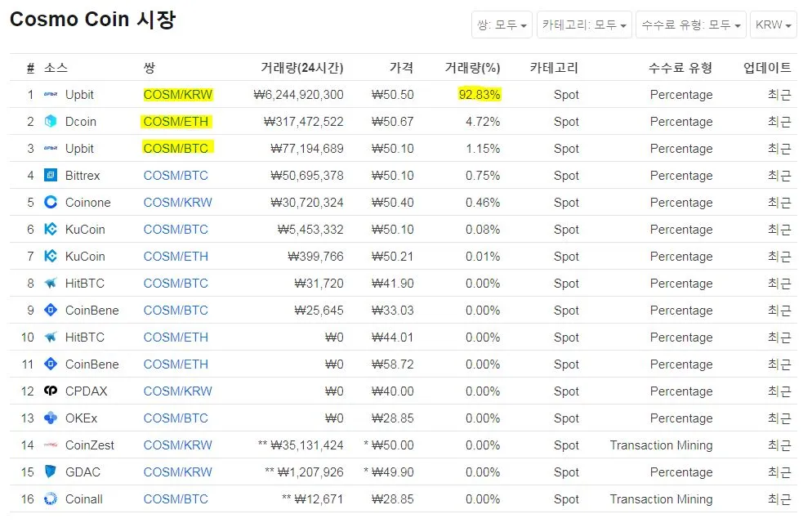This screenshot has width=812, height=523.
Task: Open CoinBene COSM/BTC pair link
Action: pos(176,311)
